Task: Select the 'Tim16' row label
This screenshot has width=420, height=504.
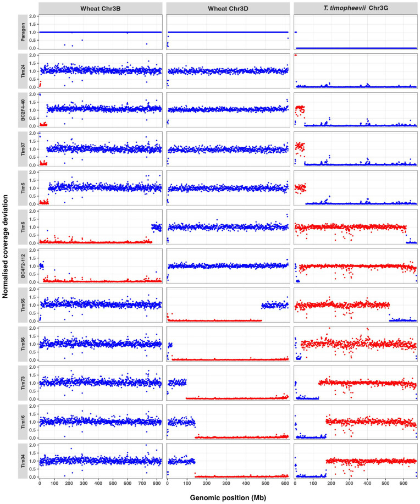Action: pyautogui.click(x=24, y=422)
